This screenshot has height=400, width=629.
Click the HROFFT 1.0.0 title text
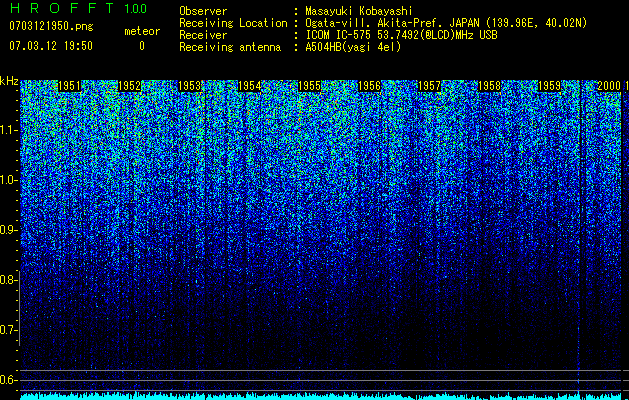[x=78, y=8]
